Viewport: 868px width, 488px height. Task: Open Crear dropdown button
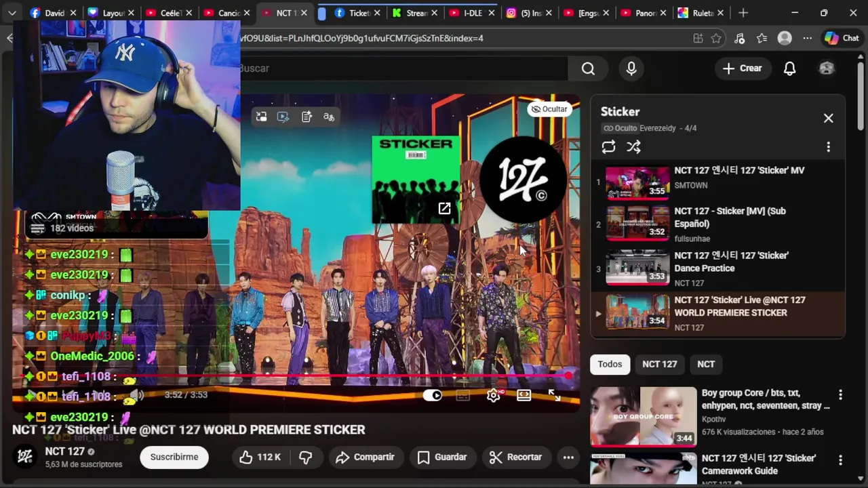743,68
